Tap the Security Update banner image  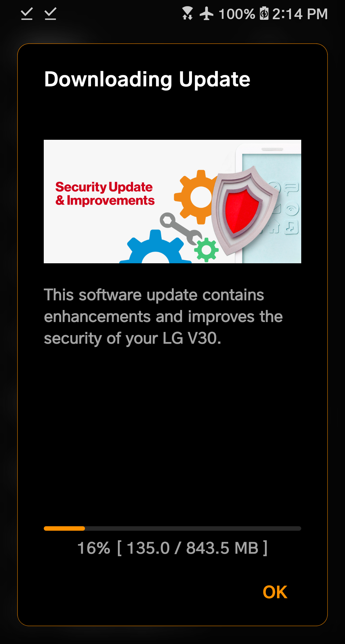(x=172, y=201)
